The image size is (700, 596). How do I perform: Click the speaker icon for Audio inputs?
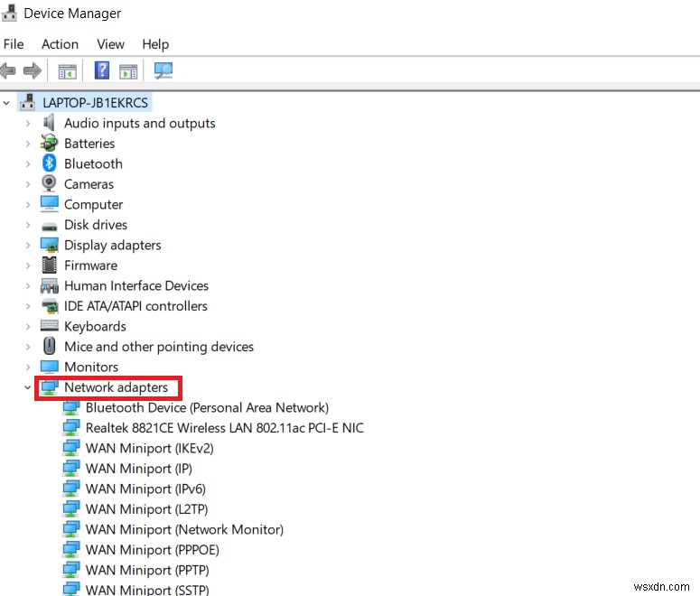point(49,123)
